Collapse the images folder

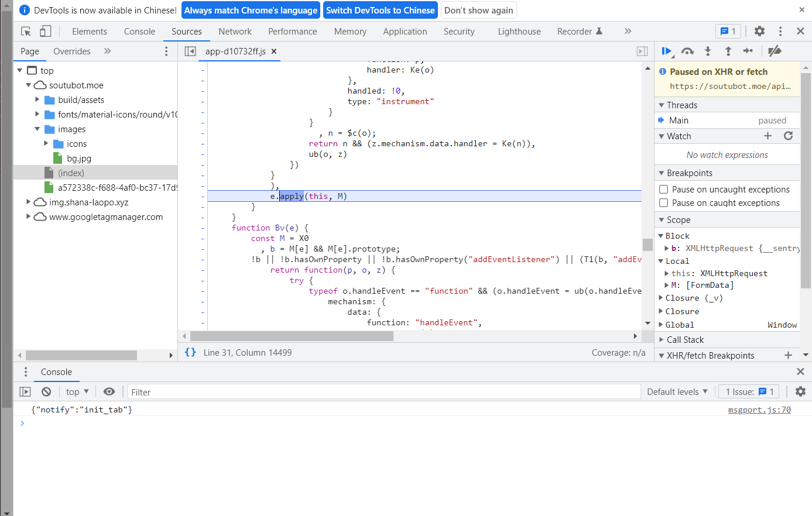point(37,129)
